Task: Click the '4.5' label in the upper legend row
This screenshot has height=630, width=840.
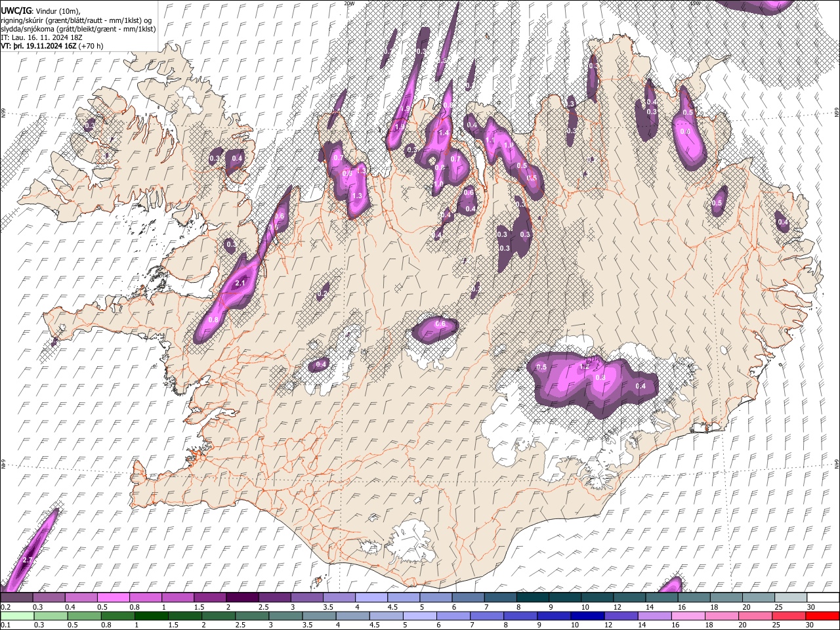Action: (x=392, y=608)
